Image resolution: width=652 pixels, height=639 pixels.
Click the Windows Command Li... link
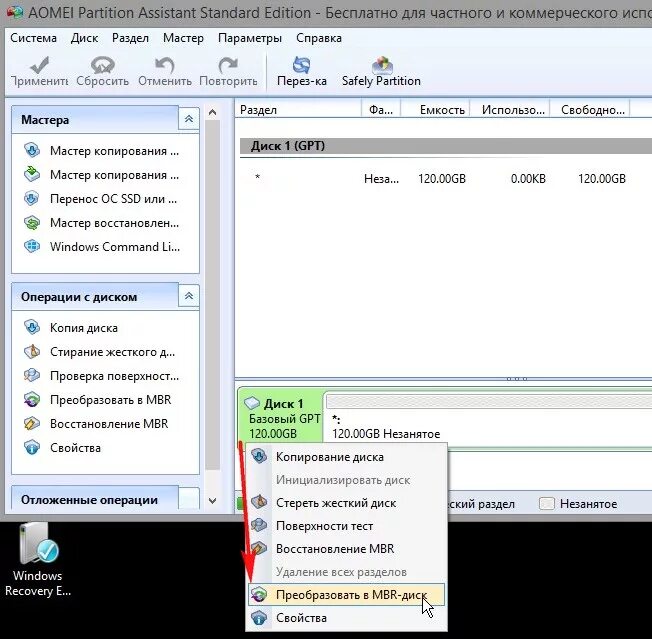(115, 247)
